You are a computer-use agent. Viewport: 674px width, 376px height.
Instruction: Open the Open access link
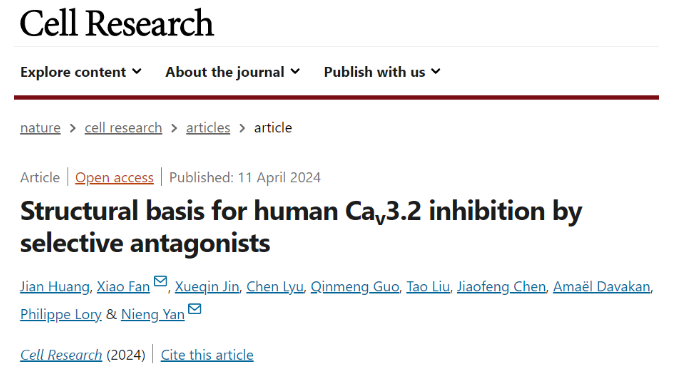114,177
